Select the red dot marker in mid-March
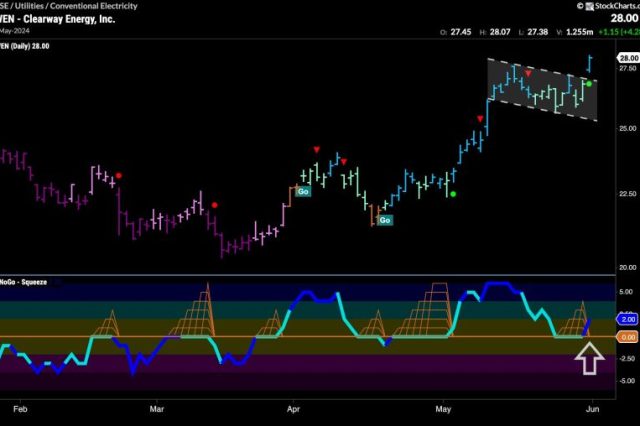Screen dimensions: 640x426 215,205
